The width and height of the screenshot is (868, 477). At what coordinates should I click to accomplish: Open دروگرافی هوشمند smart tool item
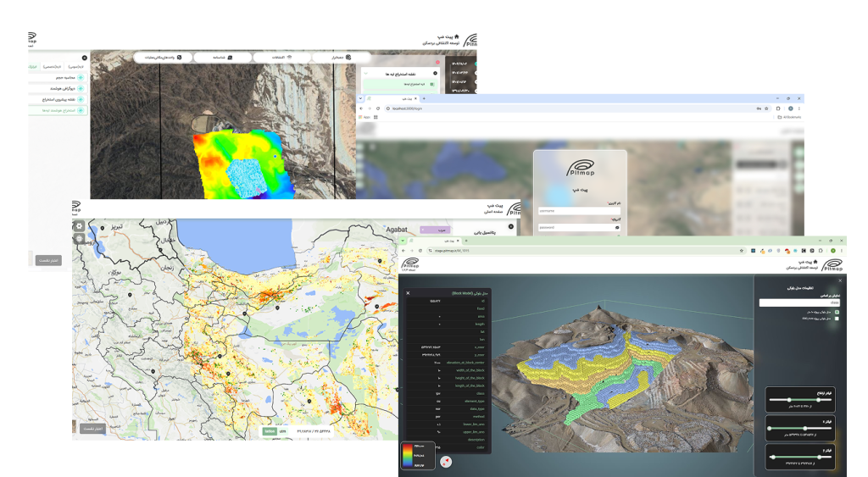(58, 89)
